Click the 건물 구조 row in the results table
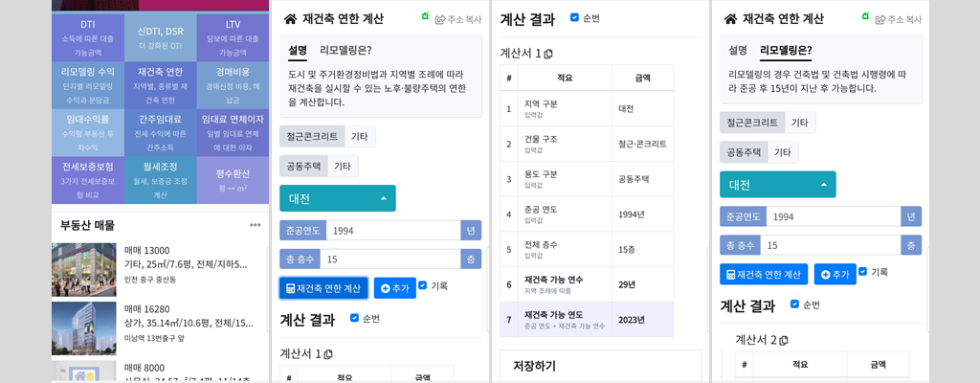 pyautogui.click(x=587, y=144)
